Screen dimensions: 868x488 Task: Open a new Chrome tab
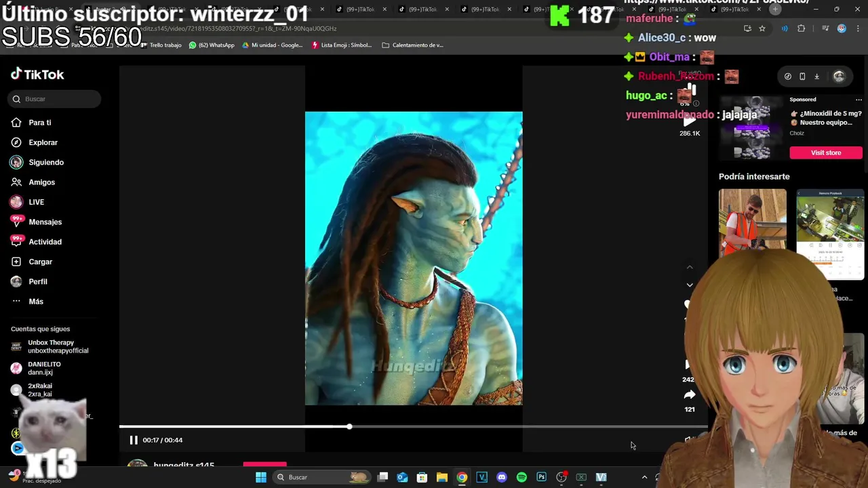pos(775,9)
